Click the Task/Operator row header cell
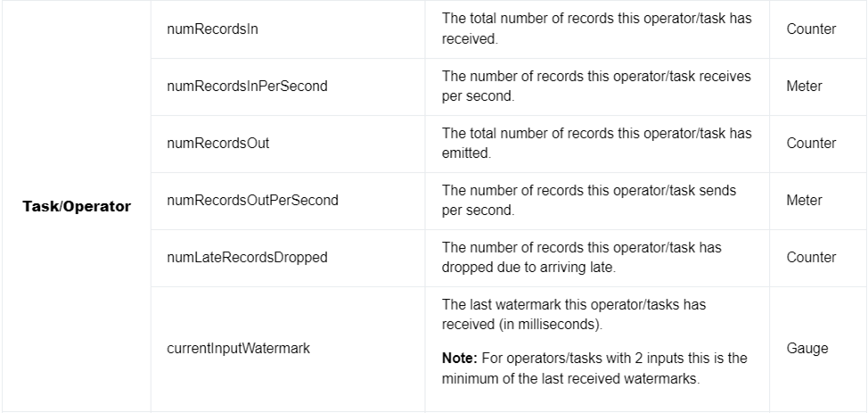The image size is (868, 413). (77, 207)
